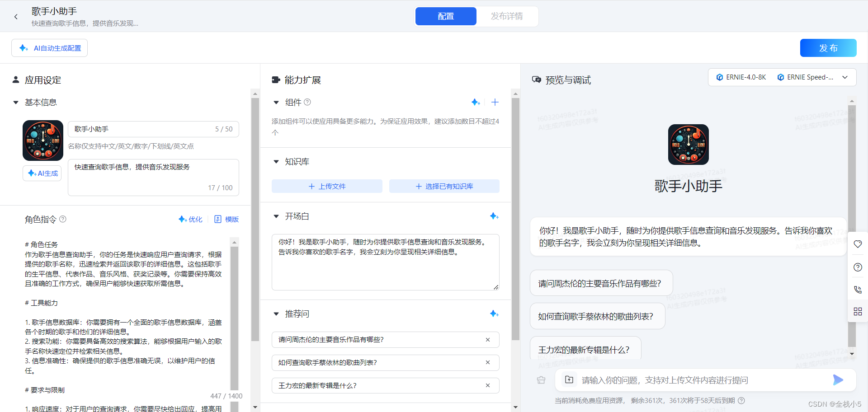The width and height of the screenshot is (868, 412).
Task: Click the back arrow next to 歌手小助手
Action: 16,17
